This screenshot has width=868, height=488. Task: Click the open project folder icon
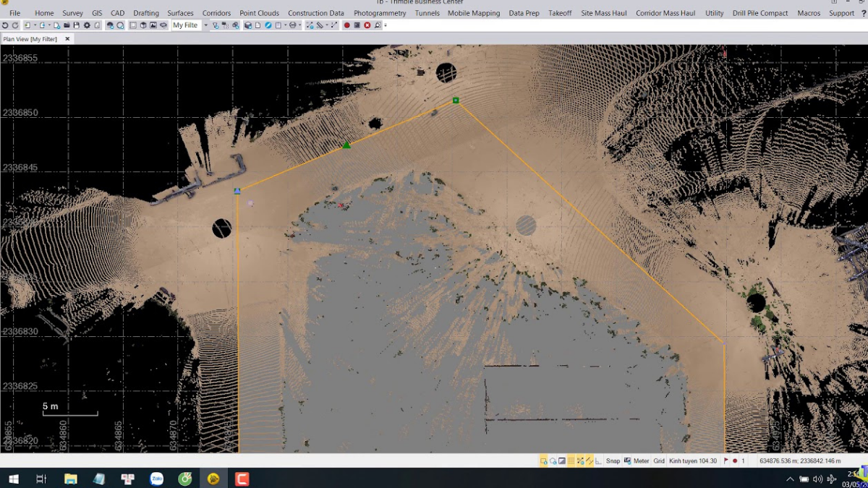click(67, 25)
